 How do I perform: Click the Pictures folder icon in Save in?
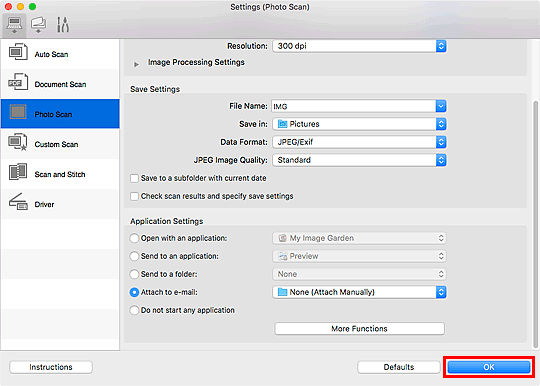coord(282,124)
